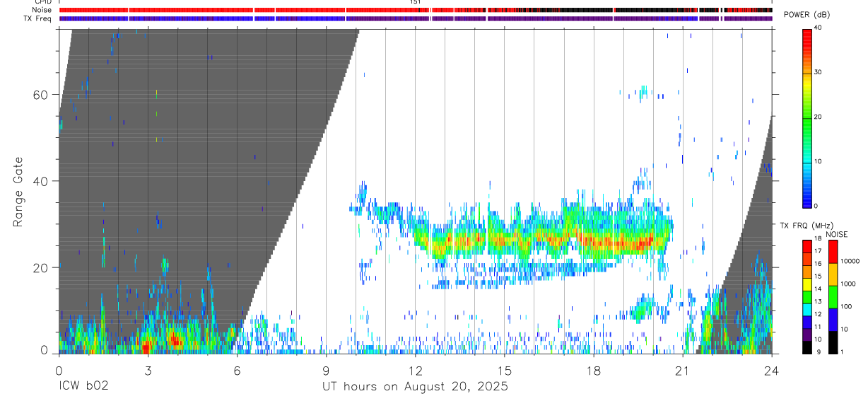This screenshot has height=401, width=868.
Task: Click the 60 tick label on the Range Gate axis
Action: [x=40, y=95]
